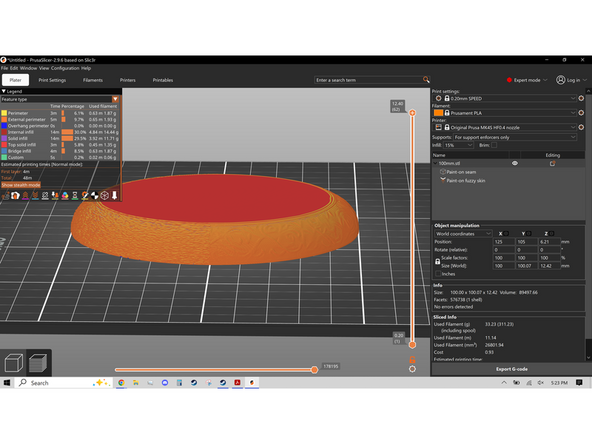This screenshot has width=592, height=444.
Task: Toggle scale factors lock
Action: tap(437, 261)
